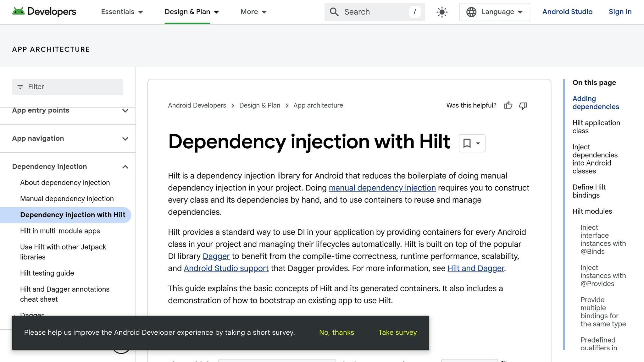This screenshot has width=644, height=362.
Task: Click No, thanks on survey banner
Action: pos(336,332)
